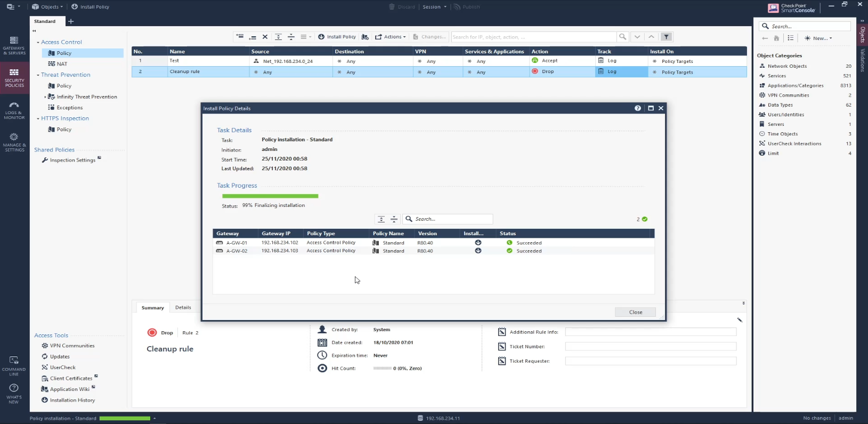Image resolution: width=868 pixels, height=424 pixels.
Task: Click the help icon in Install Policy Details
Action: tap(638, 108)
